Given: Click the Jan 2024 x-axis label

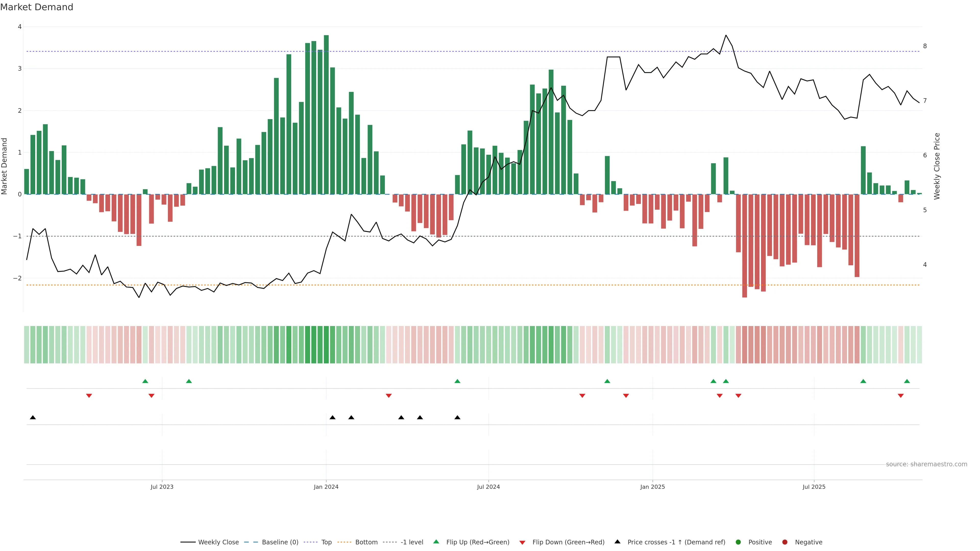Looking at the screenshot, I should pos(326,487).
